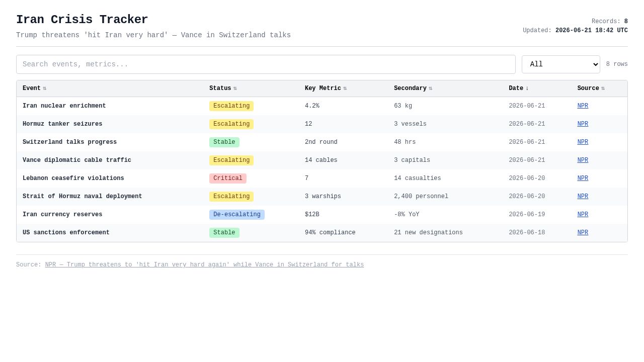Image resolution: width=644 pixels, height=362 pixels.
Task: Open the NPR source article footer link
Action: pyautogui.click(x=204, y=265)
